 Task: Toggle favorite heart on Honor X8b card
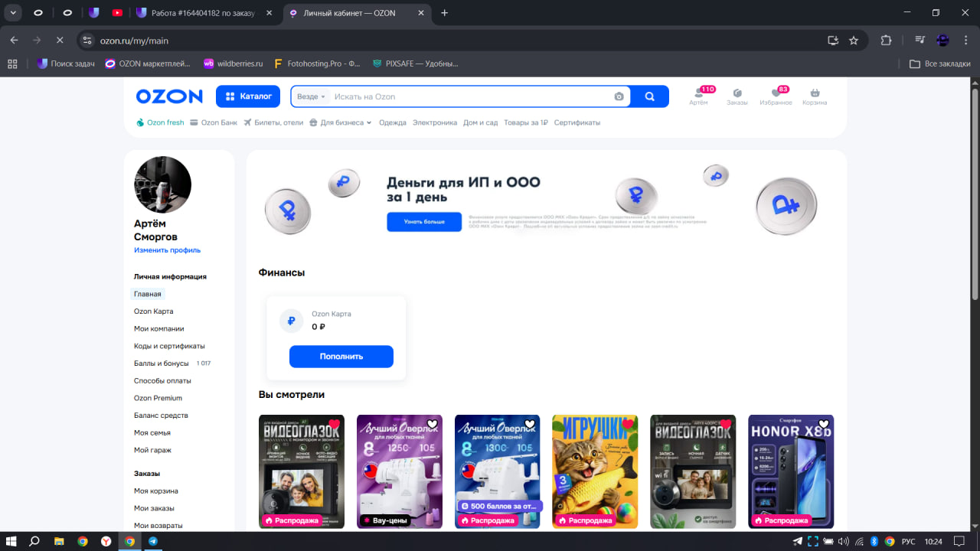coord(824,424)
